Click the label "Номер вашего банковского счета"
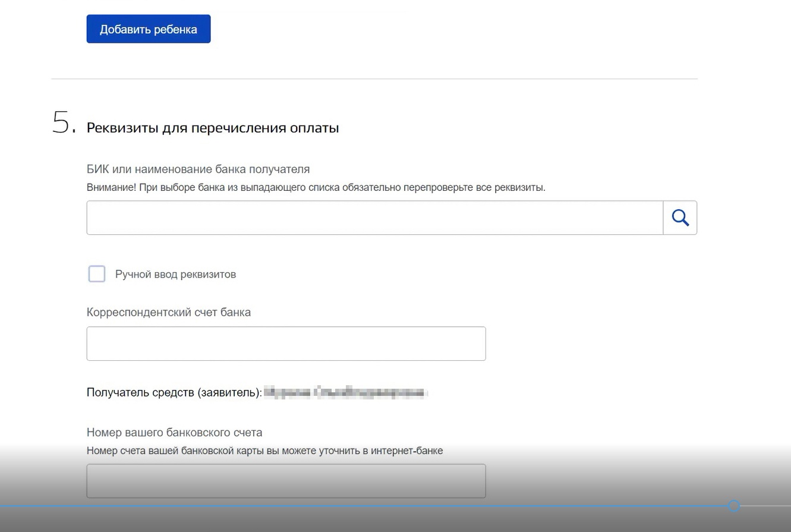791x532 pixels. [175, 432]
